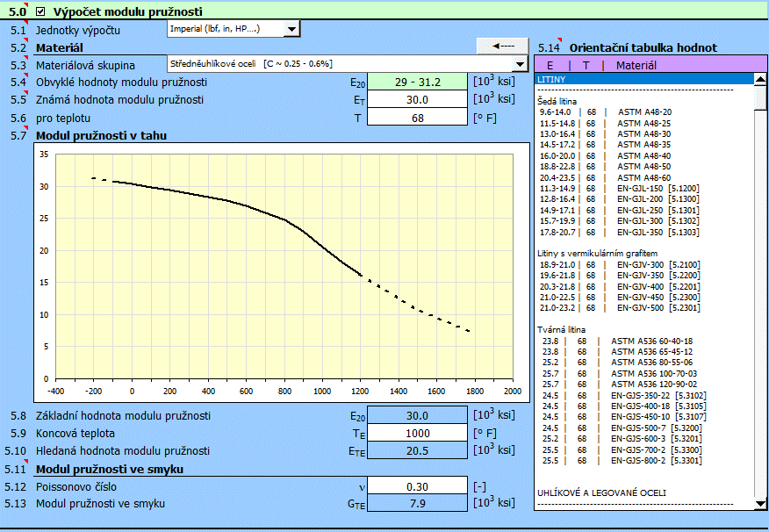The width and height of the screenshot is (769, 532).
Task: Click the Šedá litina group heading
Action: [557, 102]
